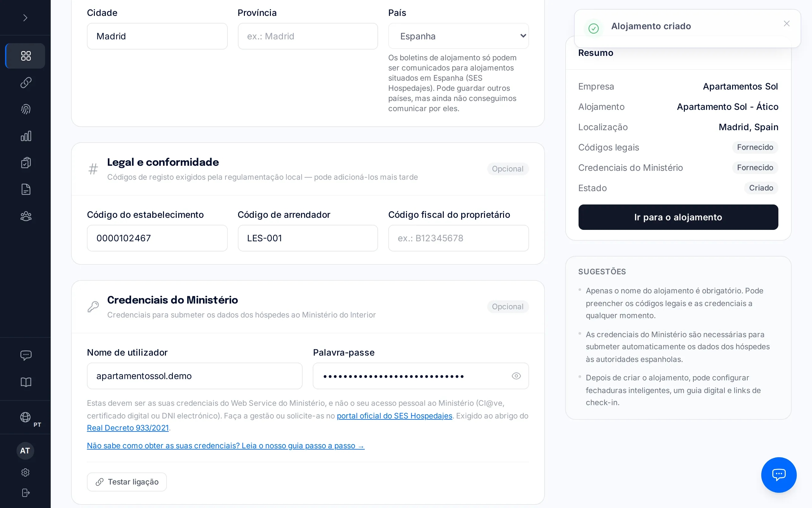Show password with the eye icon

pyautogui.click(x=516, y=376)
